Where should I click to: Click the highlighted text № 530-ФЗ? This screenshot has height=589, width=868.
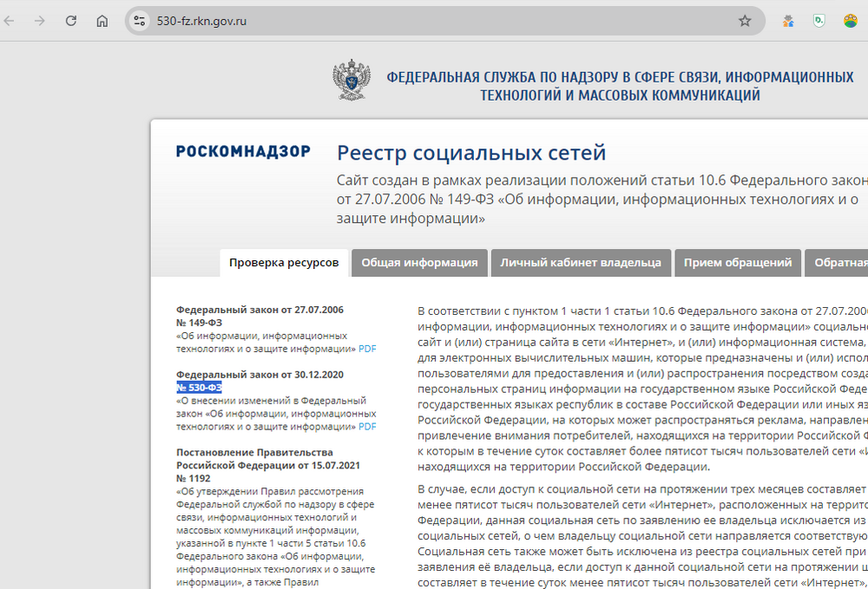point(200,388)
